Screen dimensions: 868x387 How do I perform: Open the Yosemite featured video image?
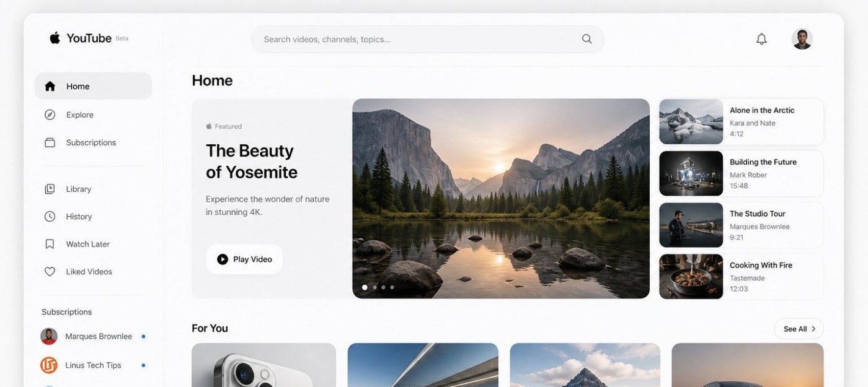pyautogui.click(x=501, y=199)
